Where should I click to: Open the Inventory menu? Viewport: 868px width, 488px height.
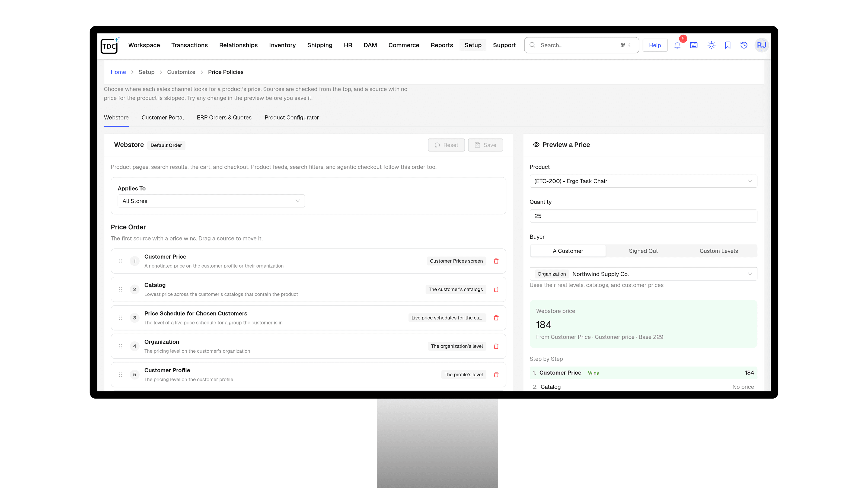pyautogui.click(x=282, y=45)
